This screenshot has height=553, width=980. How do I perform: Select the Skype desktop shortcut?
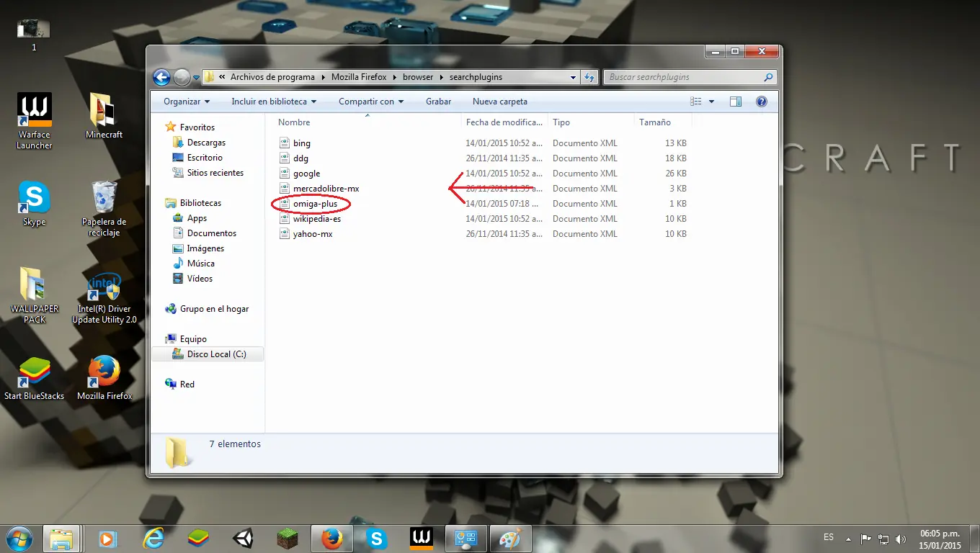34,204
